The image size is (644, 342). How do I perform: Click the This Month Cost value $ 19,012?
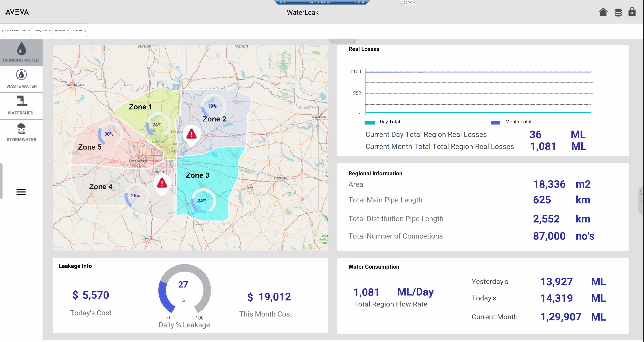coord(269,297)
